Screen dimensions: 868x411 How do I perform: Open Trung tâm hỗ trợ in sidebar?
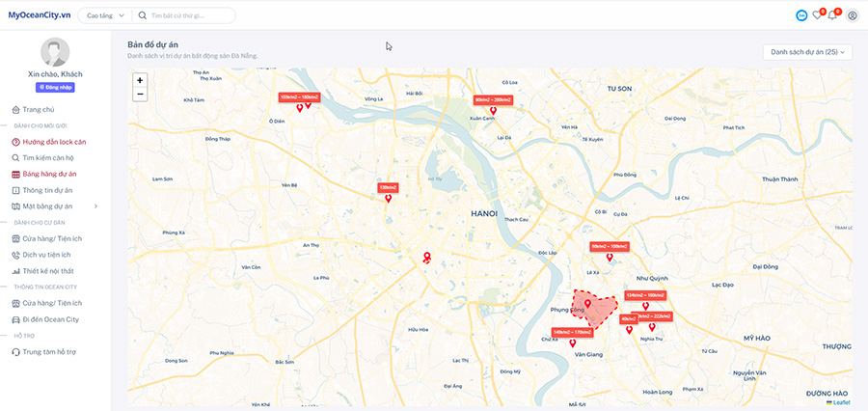point(49,352)
